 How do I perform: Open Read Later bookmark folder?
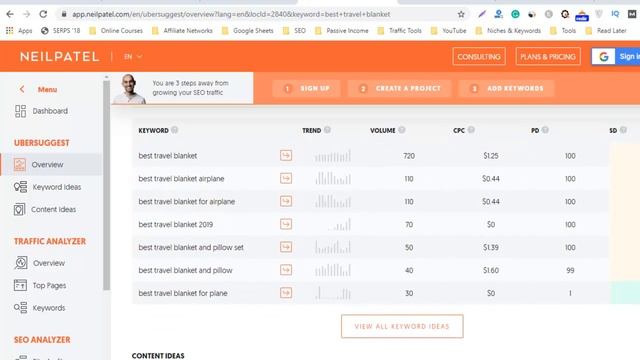pos(606,31)
